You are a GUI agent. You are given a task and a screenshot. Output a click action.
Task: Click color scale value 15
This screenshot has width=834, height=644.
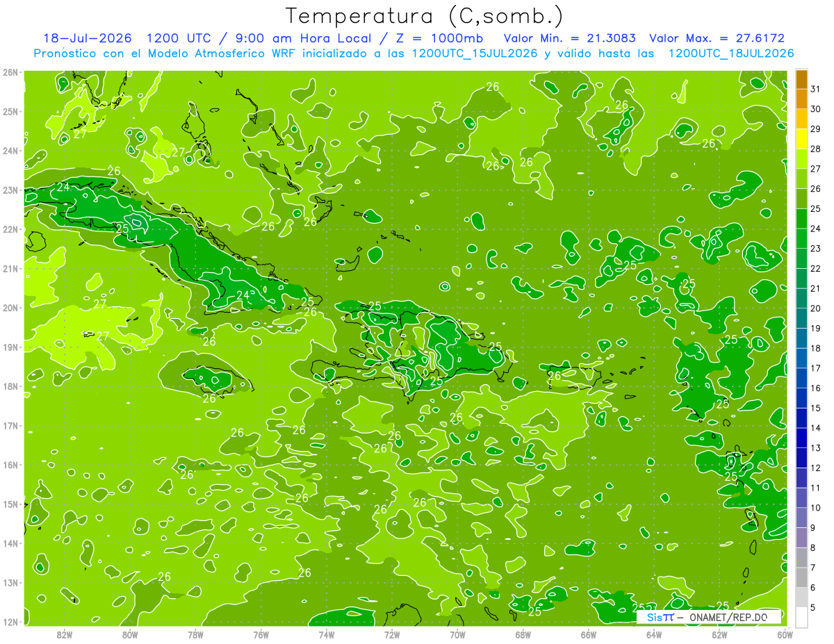click(815, 408)
